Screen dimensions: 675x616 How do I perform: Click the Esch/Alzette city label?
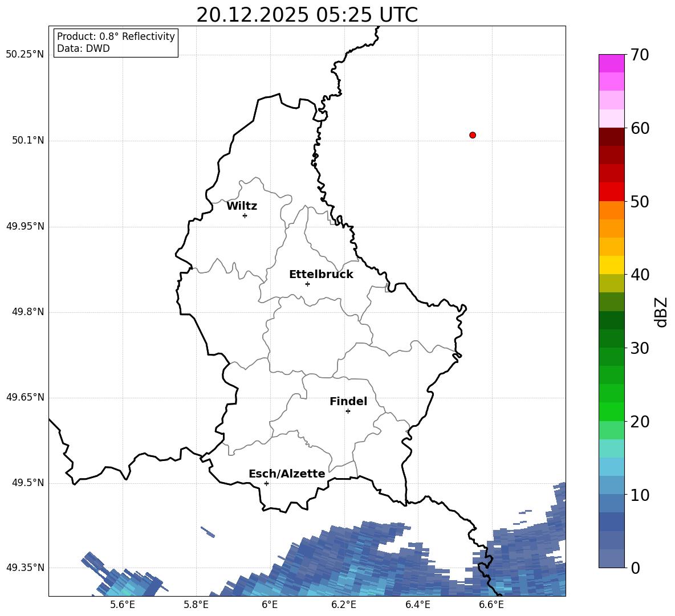coord(287,474)
